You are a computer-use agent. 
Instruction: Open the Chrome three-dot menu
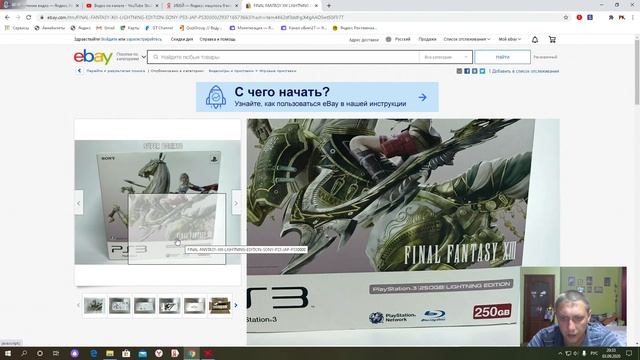click(633, 18)
